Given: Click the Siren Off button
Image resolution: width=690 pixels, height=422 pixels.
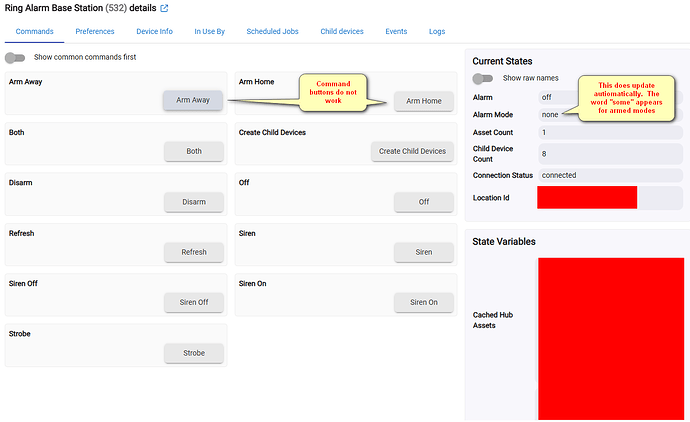Looking at the screenshot, I should (194, 302).
